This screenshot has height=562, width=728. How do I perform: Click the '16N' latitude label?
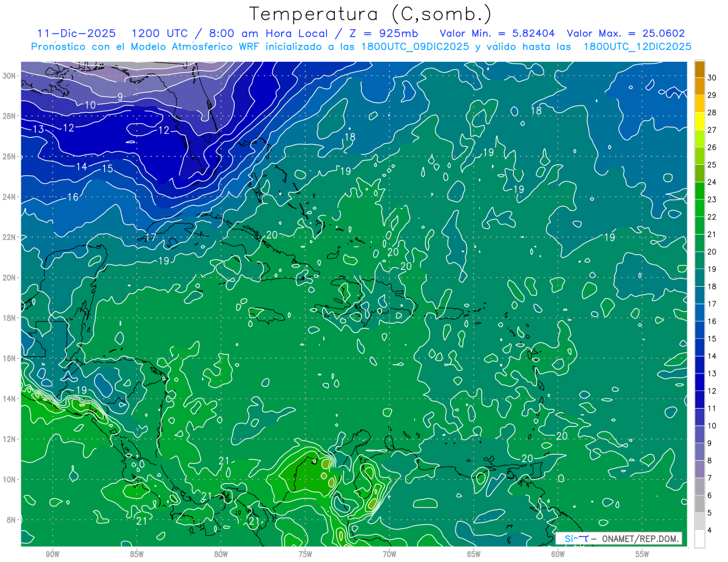tap(10, 358)
